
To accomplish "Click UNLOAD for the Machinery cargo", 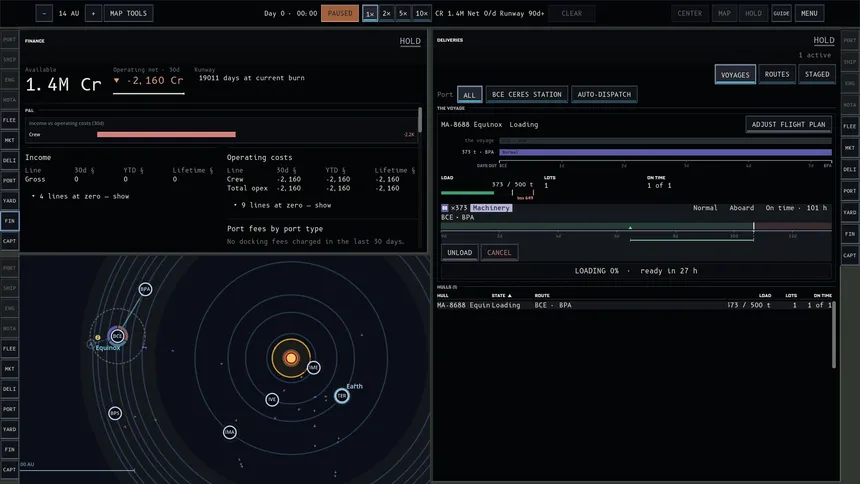I will click(x=460, y=252).
